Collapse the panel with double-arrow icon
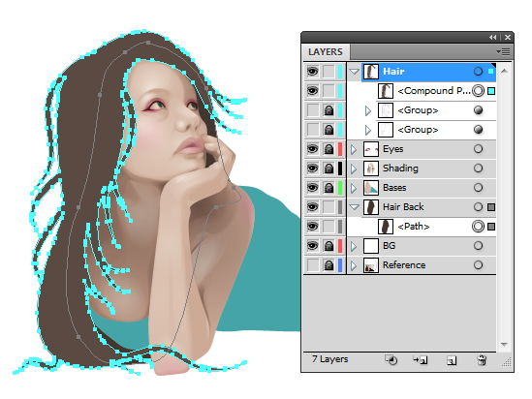Image resolution: width=532 pixels, height=399 pixels. coord(492,38)
